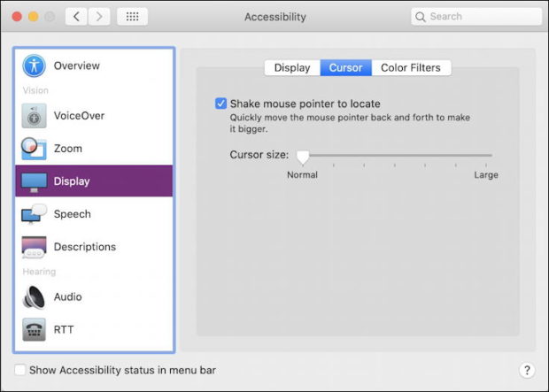Select the Display label in sidebar
The width and height of the screenshot is (549, 392).
click(x=72, y=181)
